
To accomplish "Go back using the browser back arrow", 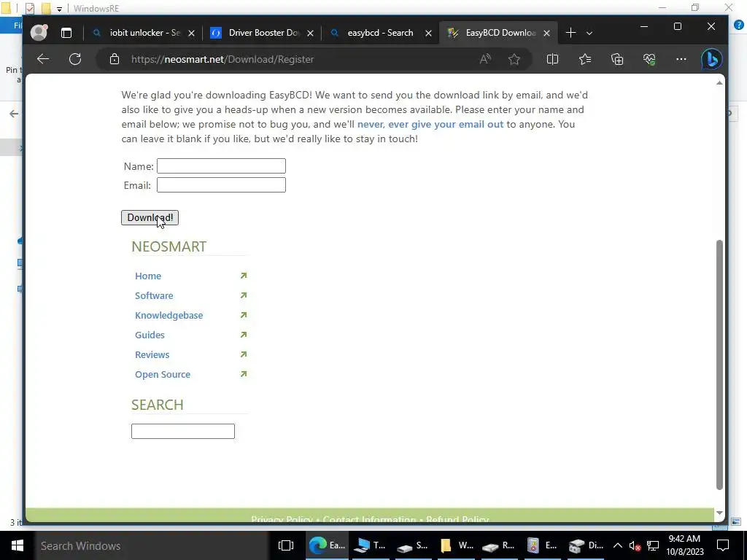I will 43,59.
